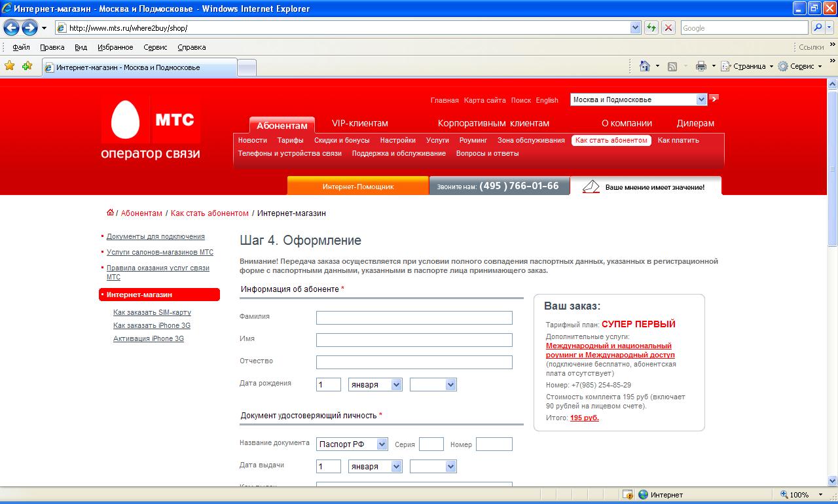Click the home icon in breadcrumbs
The height and width of the screenshot is (504, 838).
[110, 213]
